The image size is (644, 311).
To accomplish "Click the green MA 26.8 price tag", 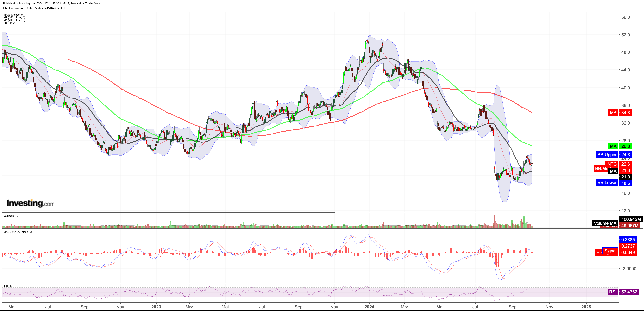I will point(620,146).
